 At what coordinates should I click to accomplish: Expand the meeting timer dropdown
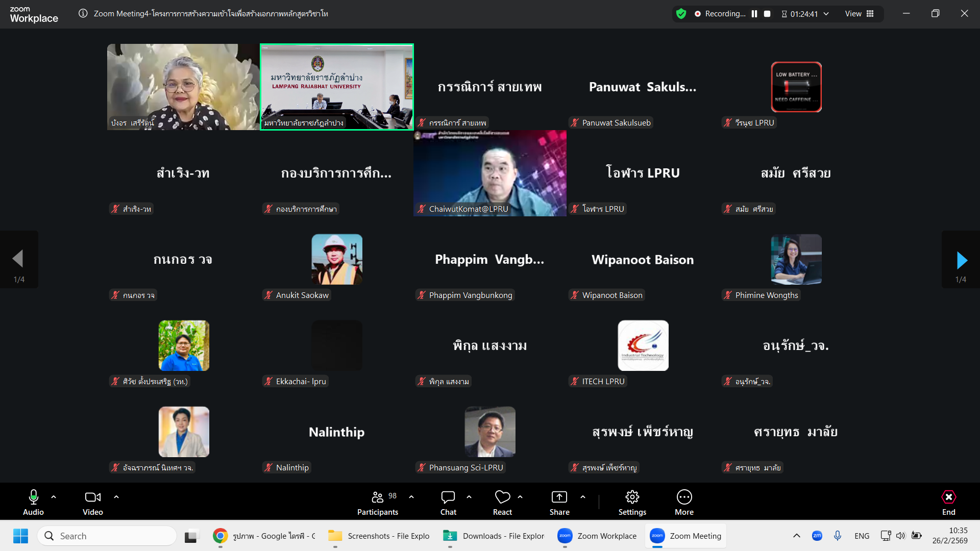click(826, 14)
